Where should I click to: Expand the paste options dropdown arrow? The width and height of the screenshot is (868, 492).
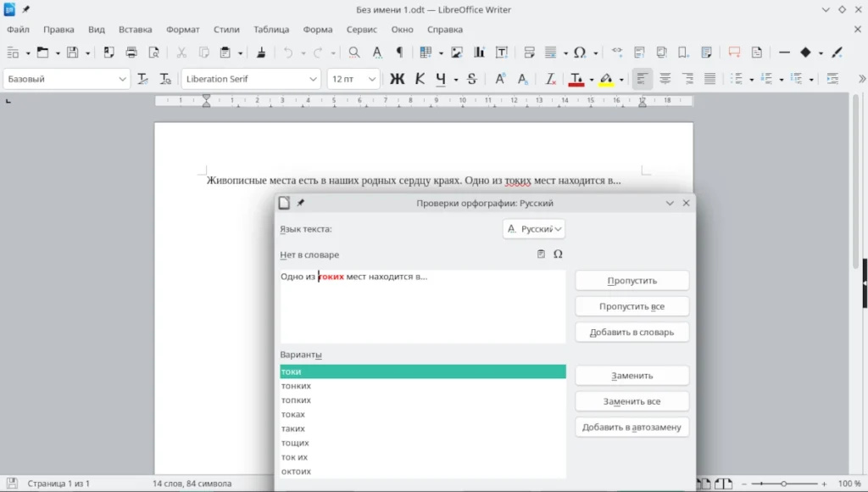240,53
